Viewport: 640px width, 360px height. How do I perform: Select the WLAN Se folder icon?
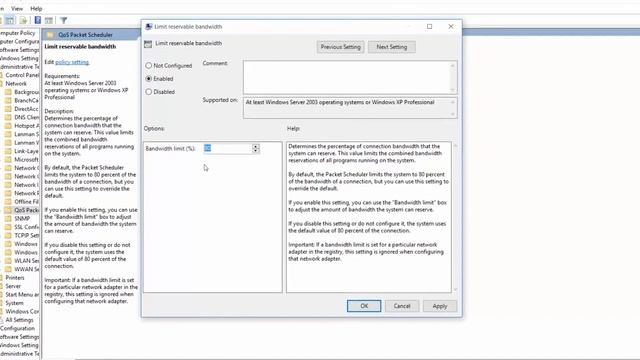[8, 261]
